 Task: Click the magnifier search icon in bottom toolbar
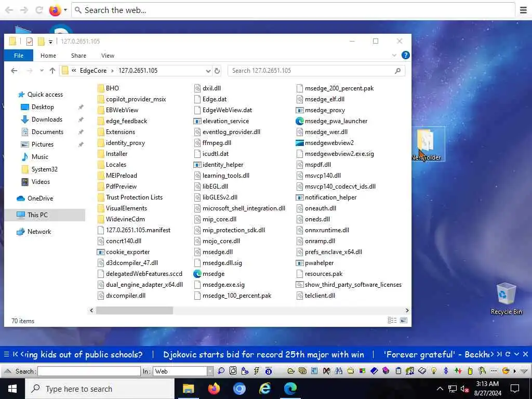tap(221, 371)
